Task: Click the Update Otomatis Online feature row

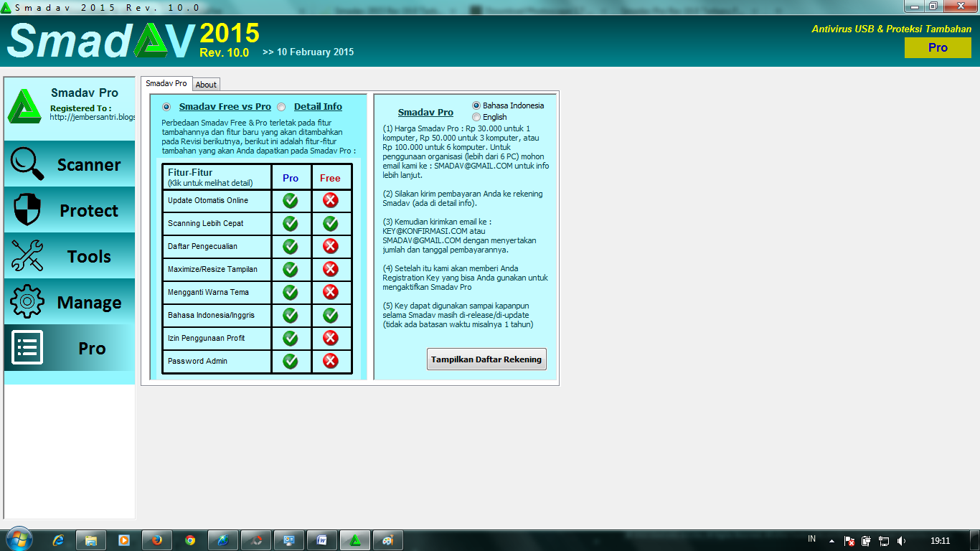Action: tap(217, 200)
